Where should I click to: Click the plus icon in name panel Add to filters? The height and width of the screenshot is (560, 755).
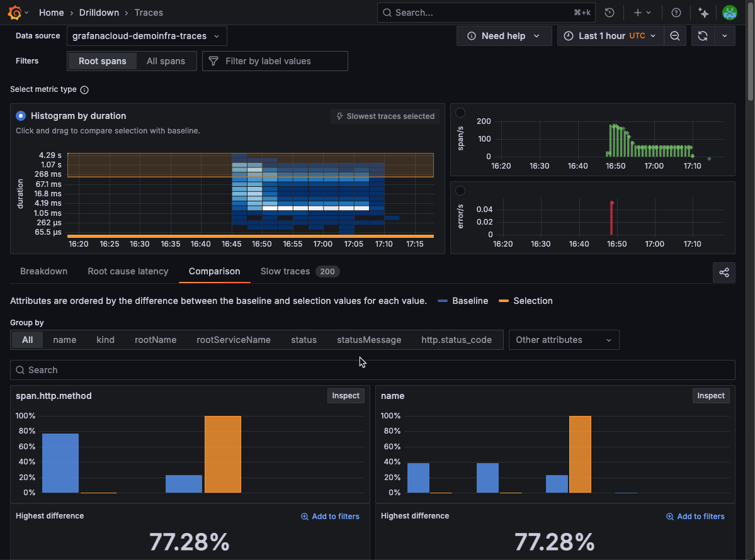pos(669,516)
